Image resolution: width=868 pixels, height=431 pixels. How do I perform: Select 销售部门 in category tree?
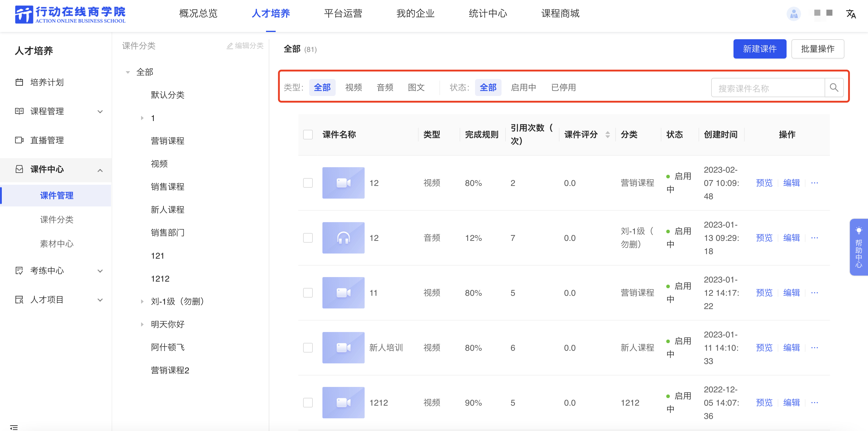click(167, 233)
